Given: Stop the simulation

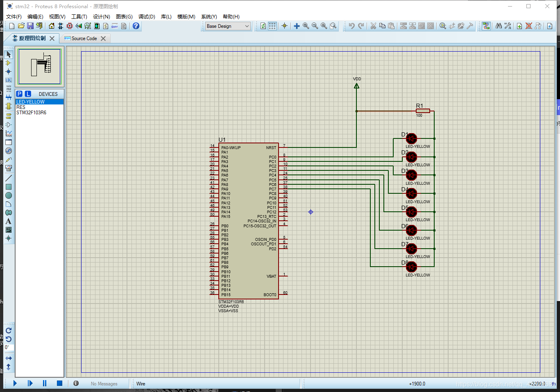Looking at the screenshot, I should click(59, 383).
